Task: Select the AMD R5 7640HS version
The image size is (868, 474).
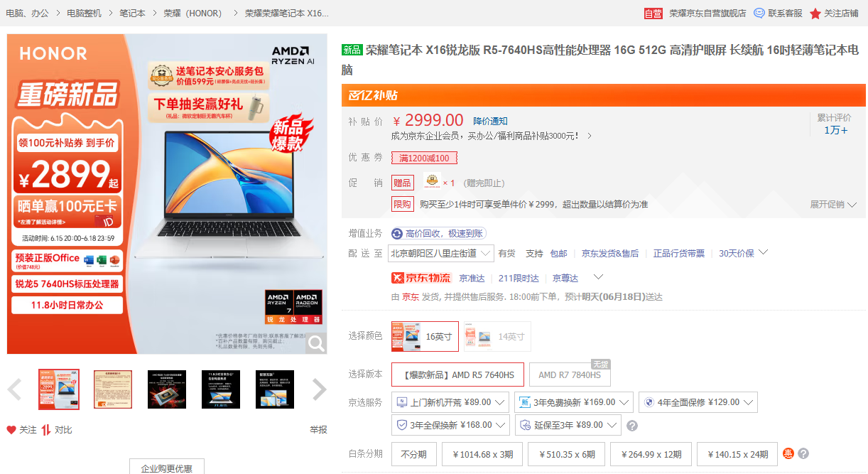Action: coord(457,375)
